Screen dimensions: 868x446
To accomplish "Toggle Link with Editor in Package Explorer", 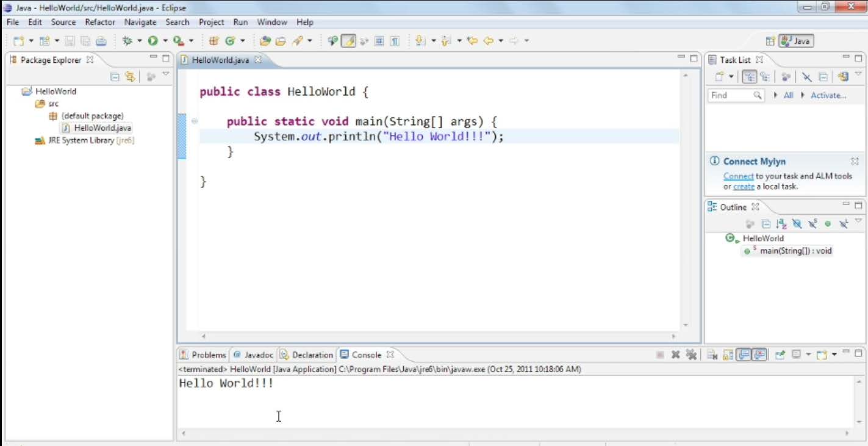I will tap(130, 76).
